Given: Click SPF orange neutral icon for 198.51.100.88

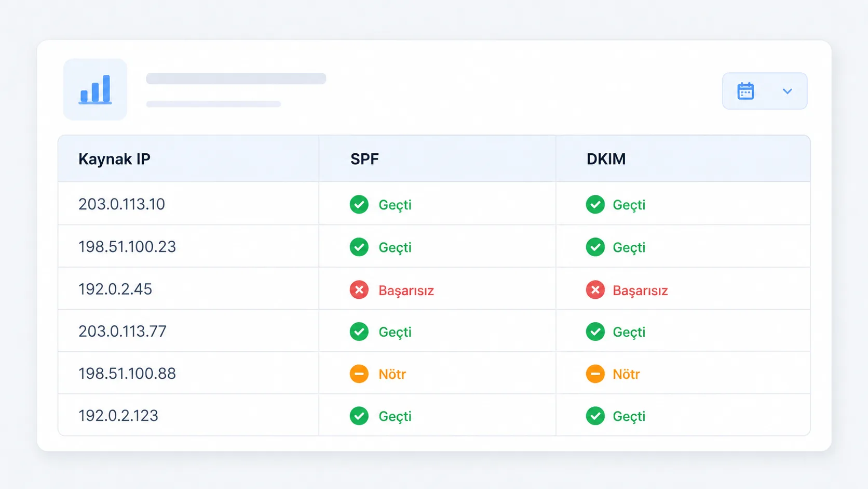Looking at the screenshot, I should 359,374.
